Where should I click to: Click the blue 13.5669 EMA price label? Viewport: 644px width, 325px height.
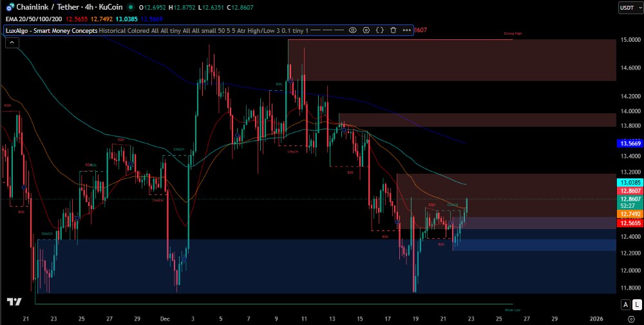coord(629,144)
